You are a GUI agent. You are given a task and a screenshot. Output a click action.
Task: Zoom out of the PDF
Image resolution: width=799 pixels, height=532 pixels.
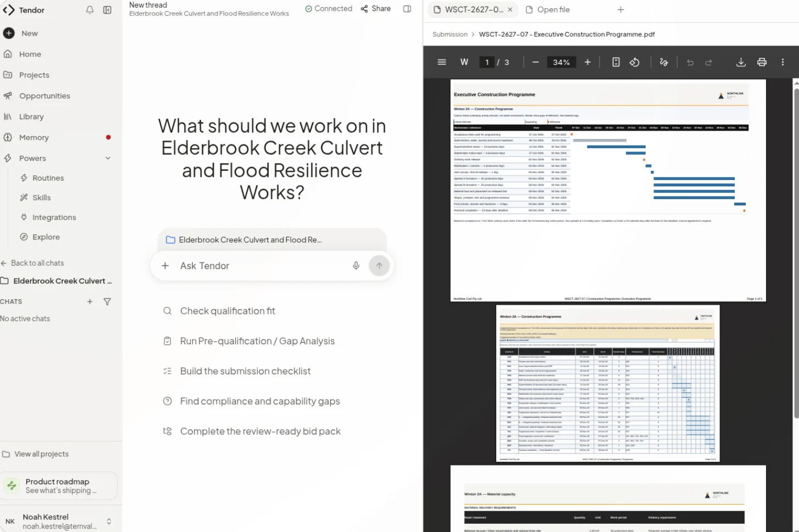point(535,62)
